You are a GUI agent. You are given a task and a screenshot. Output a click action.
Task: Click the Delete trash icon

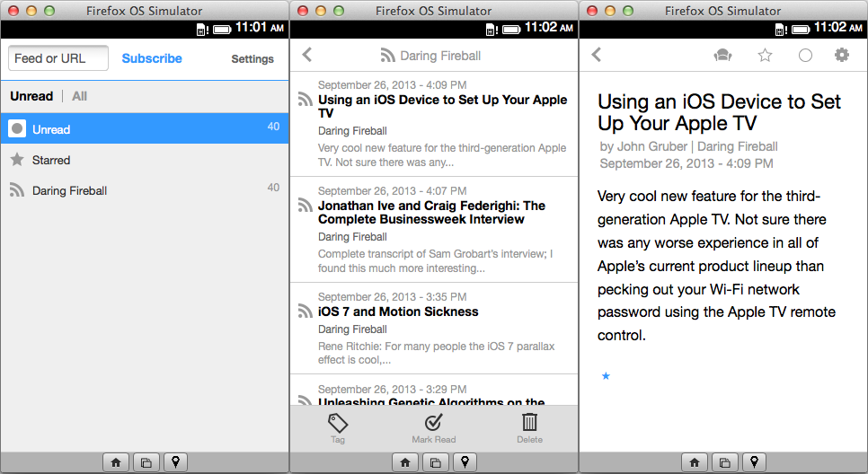coord(529,422)
